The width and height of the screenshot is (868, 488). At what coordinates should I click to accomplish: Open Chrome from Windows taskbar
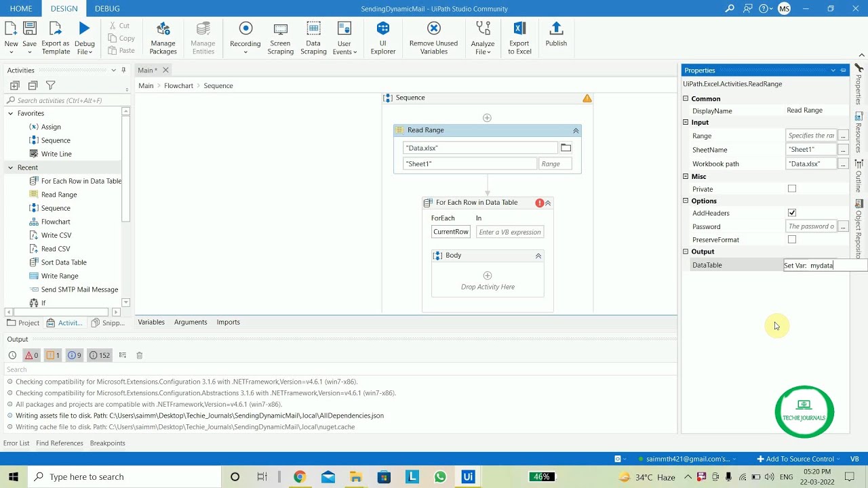pyautogui.click(x=299, y=477)
